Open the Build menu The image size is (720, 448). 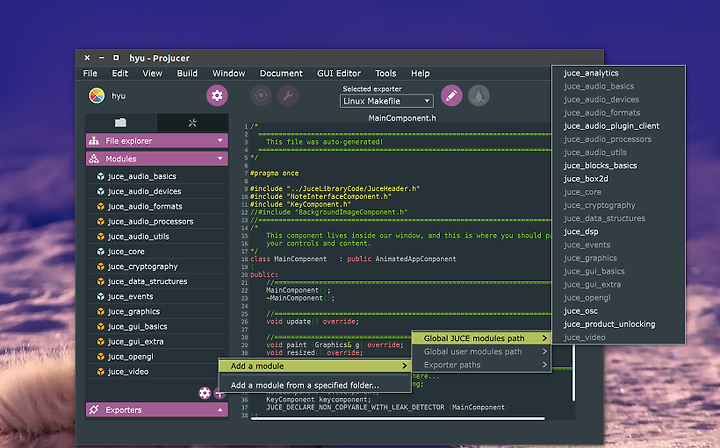coord(187,73)
